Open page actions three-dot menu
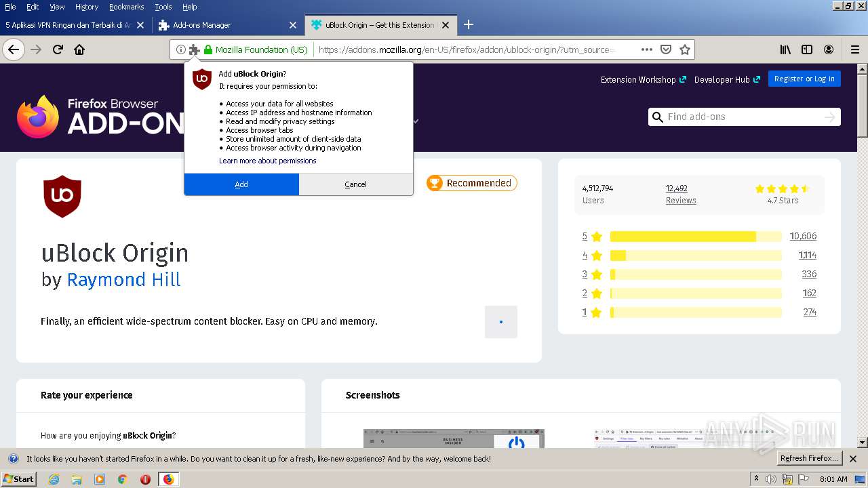 [647, 49]
